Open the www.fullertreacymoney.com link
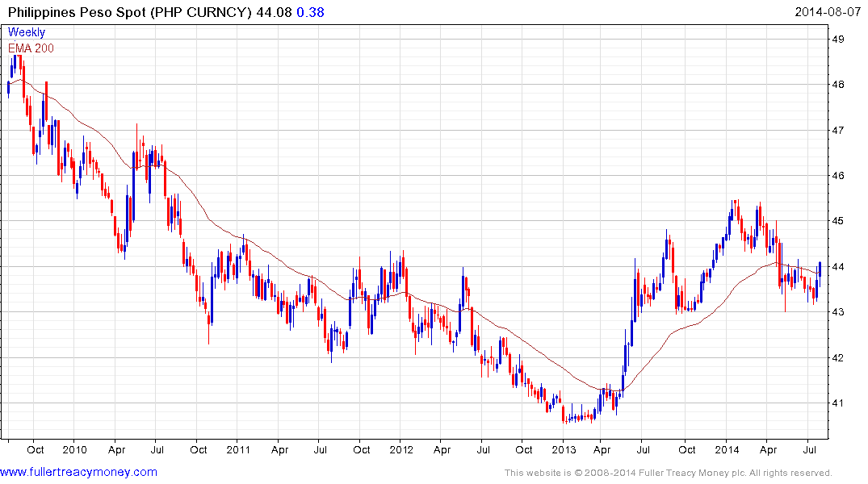Image resolution: width=868 pixels, height=484 pixels. coord(78,473)
